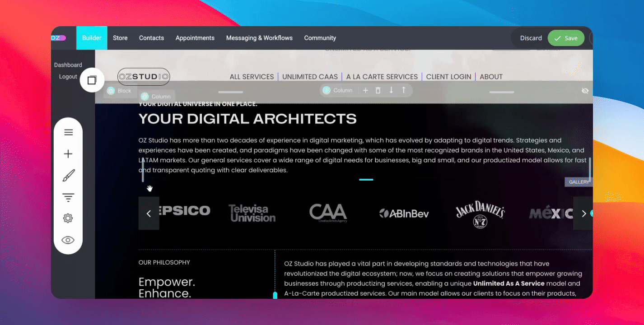The height and width of the screenshot is (325, 644).
Task: Select the left Column element tag
Action: 156,97
